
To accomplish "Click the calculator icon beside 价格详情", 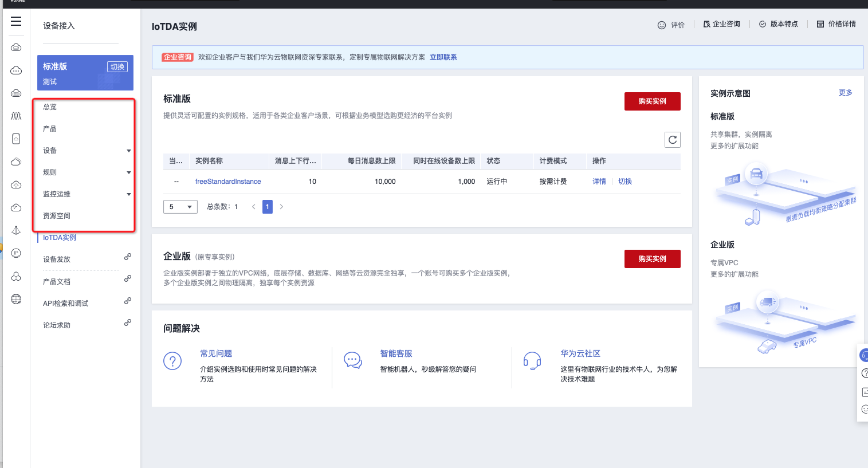I will tap(820, 24).
